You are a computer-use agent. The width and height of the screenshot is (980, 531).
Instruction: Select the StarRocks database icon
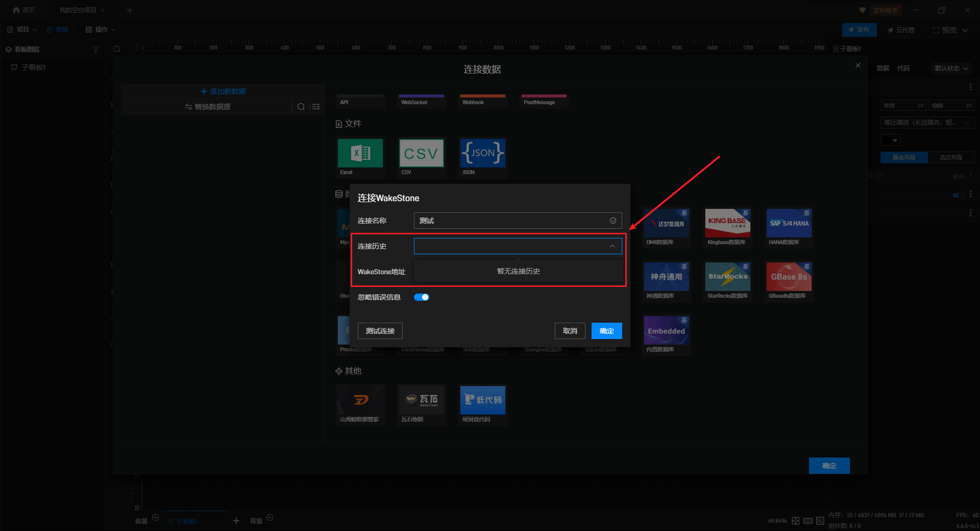[x=727, y=277]
